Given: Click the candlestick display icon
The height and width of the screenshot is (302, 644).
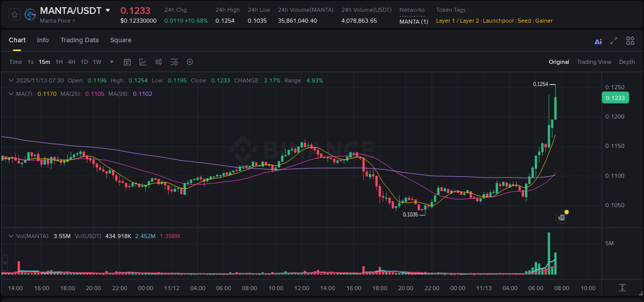Looking at the screenshot, I should tap(158, 61).
